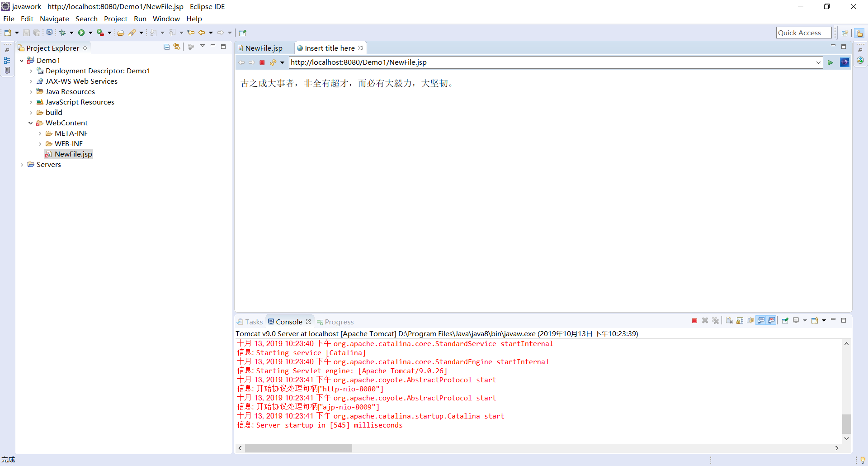Terminate the launch with the red square icon
Image resolution: width=868 pixels, height=466 pixels.
click(694, 320)
